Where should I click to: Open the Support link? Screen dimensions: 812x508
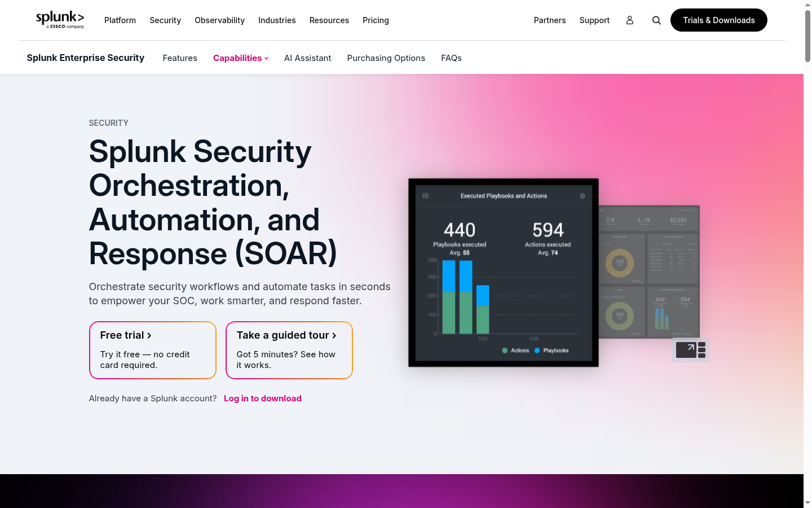[594, 20]
